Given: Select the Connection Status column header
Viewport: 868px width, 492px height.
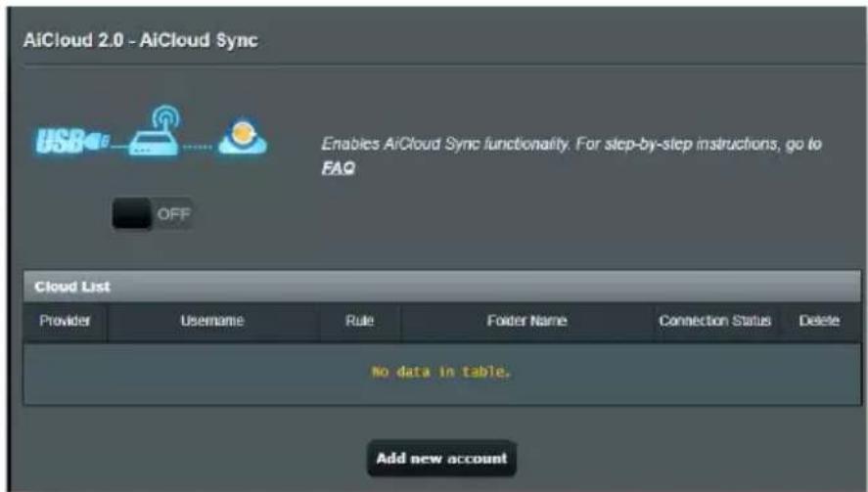Looking at the screenshot, I should coord(714,321).
